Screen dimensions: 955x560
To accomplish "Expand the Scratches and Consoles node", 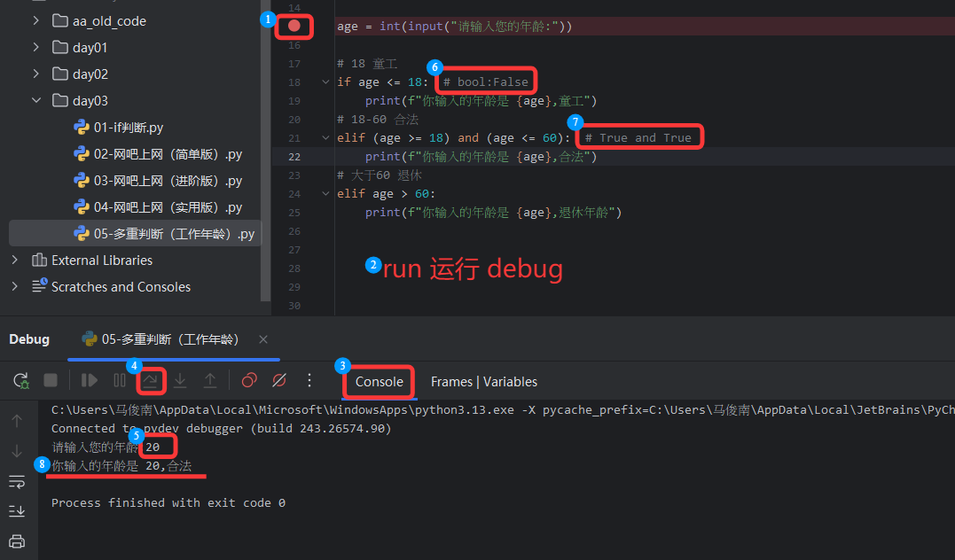I will click(x=14, y=287).
